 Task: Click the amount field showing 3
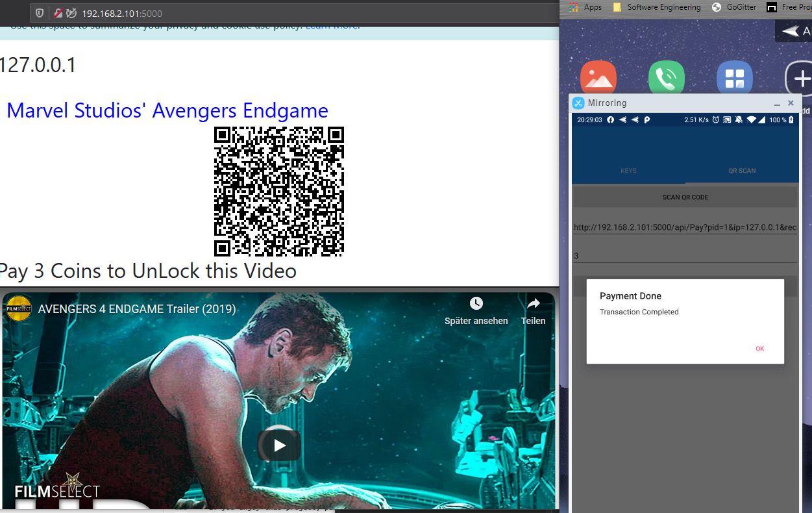coord(685,256)
